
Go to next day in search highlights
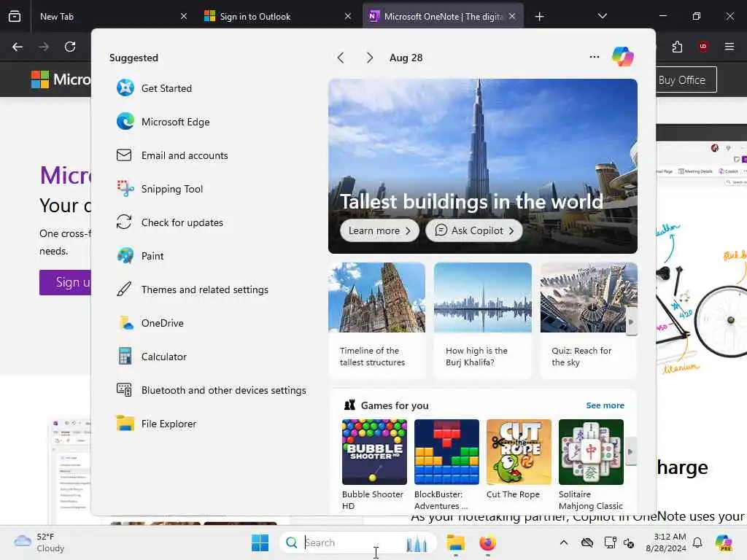coord(370,58)
